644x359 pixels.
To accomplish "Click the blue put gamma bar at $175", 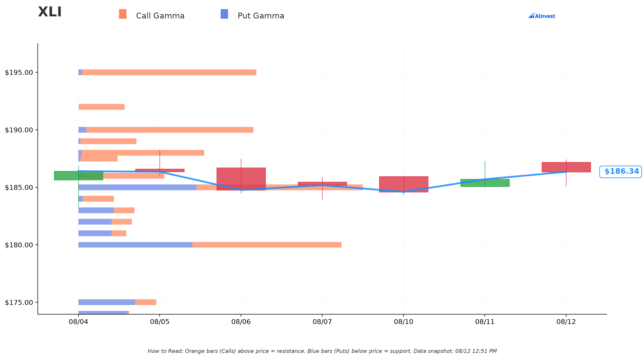I will coord(107,302).
